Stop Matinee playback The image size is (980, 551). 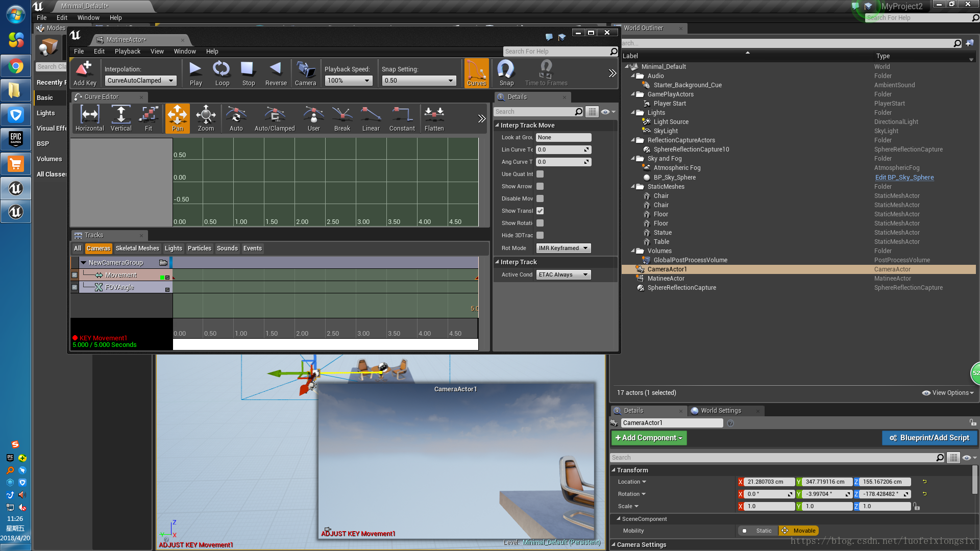coord(249,73)
